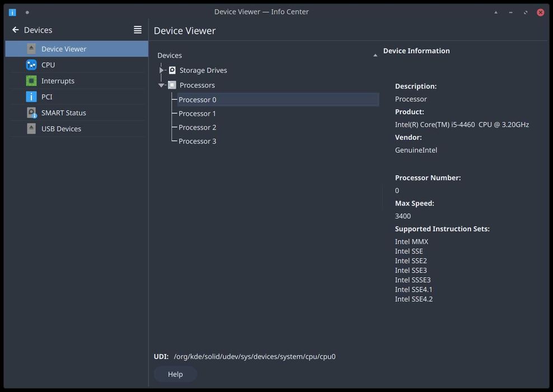The image size is (553, 392).
Task: Click the CPU module icon
Action: [31, 65]
